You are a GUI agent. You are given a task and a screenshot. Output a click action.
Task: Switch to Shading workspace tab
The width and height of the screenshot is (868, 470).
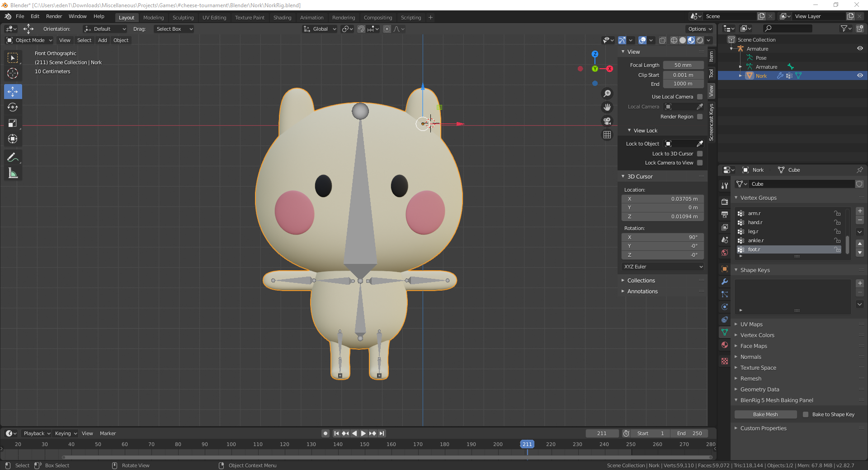282,18
